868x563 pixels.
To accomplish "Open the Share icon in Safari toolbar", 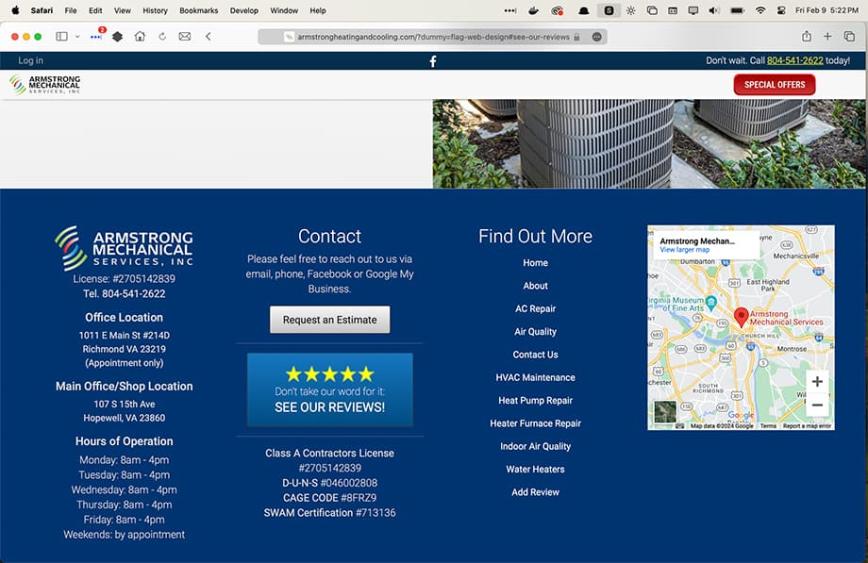I will [807, 37].
